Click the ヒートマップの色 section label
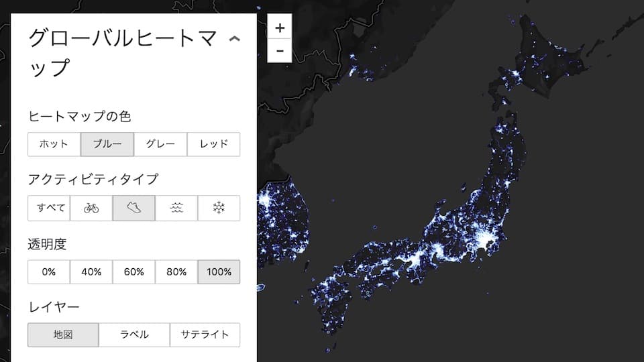644x362 pixels. coord(79,116)
